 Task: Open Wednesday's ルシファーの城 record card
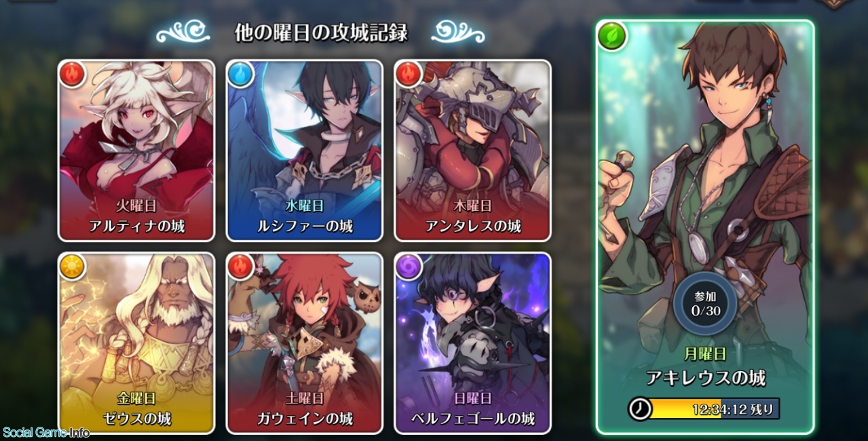click(305, 151)
